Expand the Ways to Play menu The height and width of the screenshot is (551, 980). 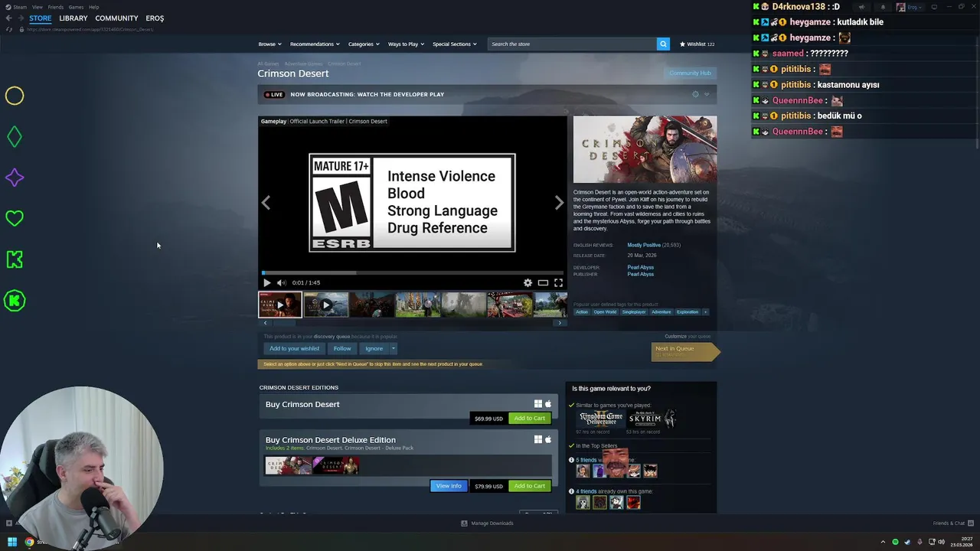(406, 44)
